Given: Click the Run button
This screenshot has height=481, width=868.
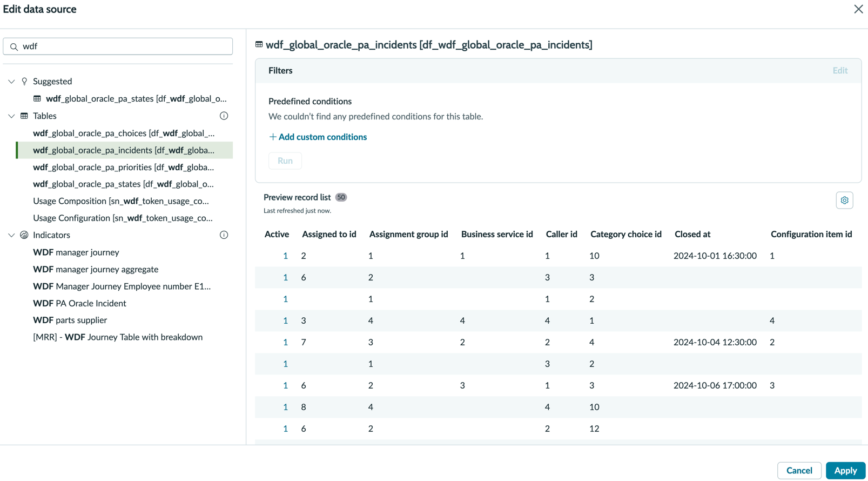Looking at the screenshot, I should pos(285,161).
